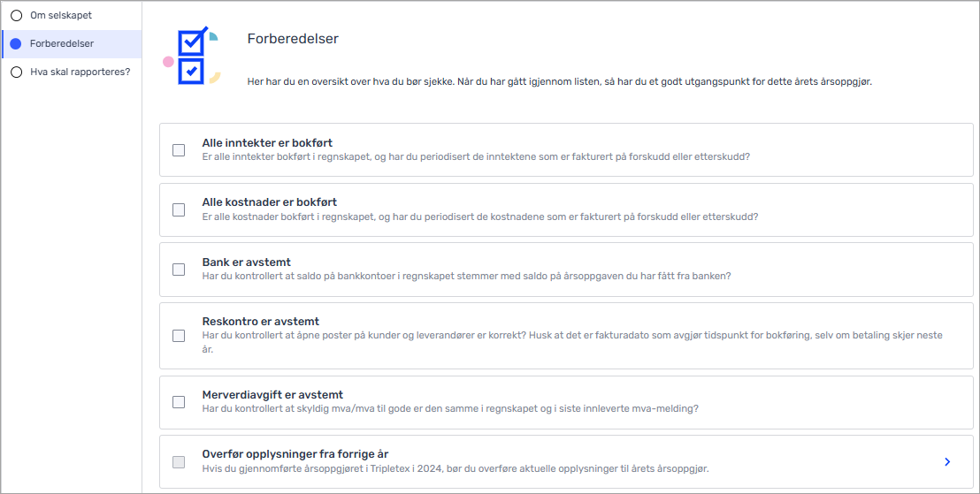Tick the 'Alle kostnader er bokført' checkbox
The height and width of the screenshot is (494, 980).
click(x=179, y=209)
